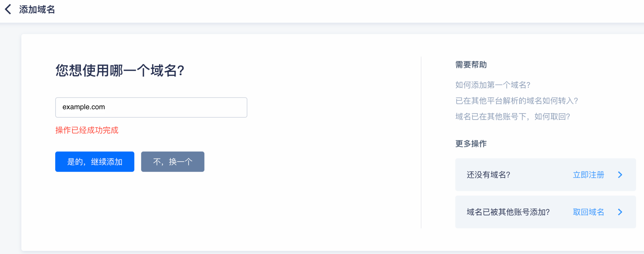The image size is (644, 254).
Task: Go back using the left arrow icon
Action: coord(8,9)
